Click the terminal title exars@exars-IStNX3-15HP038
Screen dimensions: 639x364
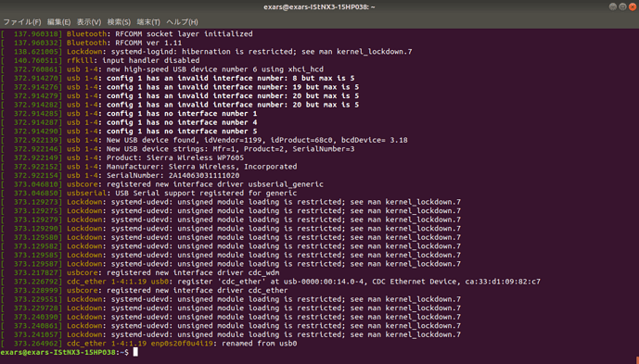pyautogui.click(x=319, y=6)
